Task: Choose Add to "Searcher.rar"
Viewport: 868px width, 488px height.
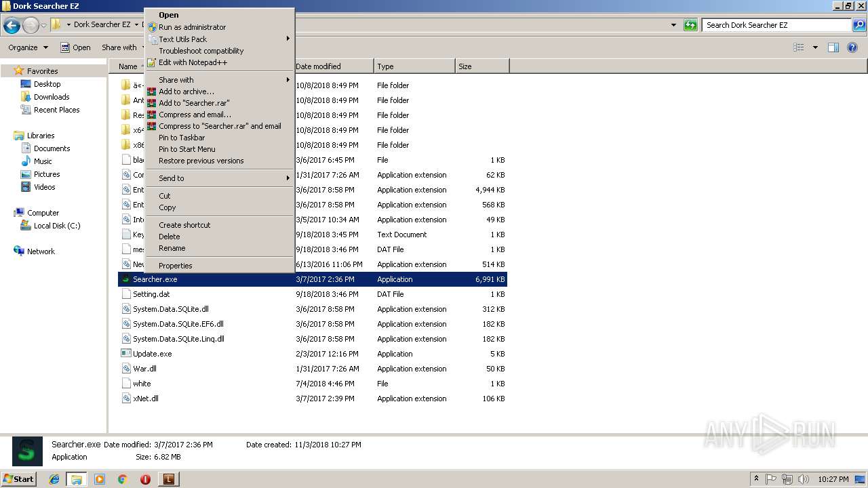Action: [x=220, y=103]
